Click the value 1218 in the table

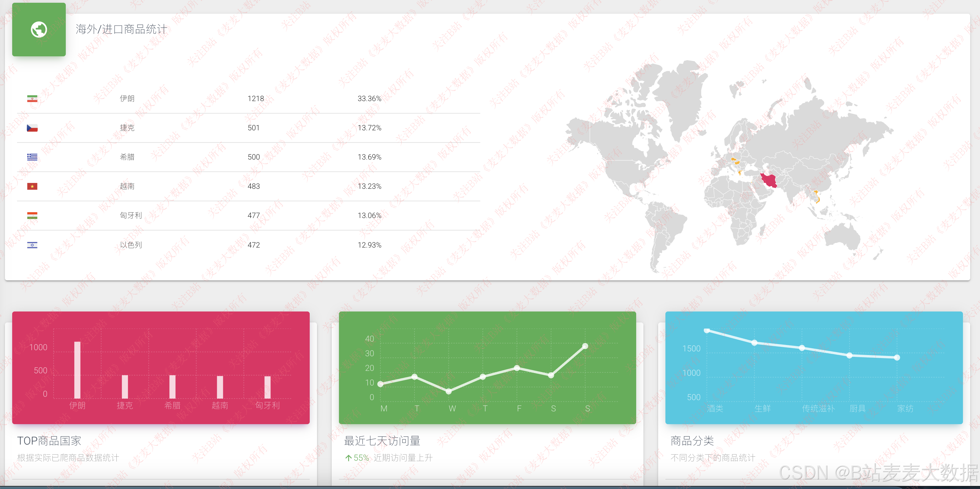(256, 98)
